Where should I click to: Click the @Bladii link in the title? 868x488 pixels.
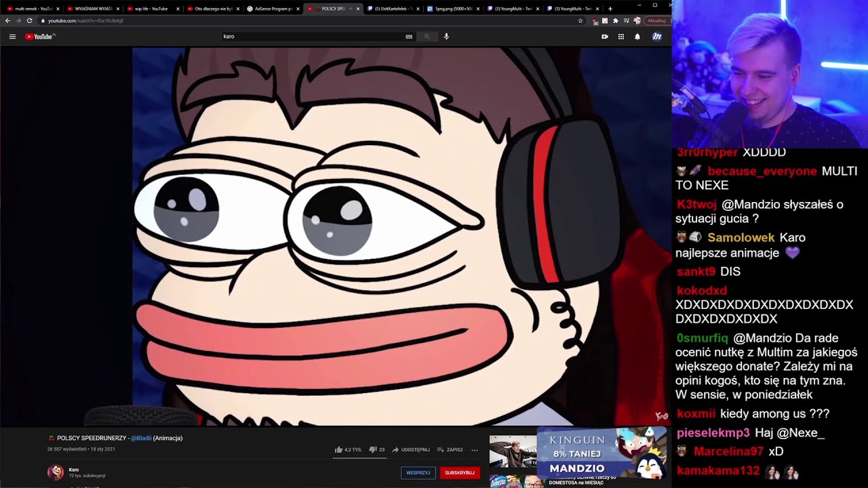click(x=141, y=438)
